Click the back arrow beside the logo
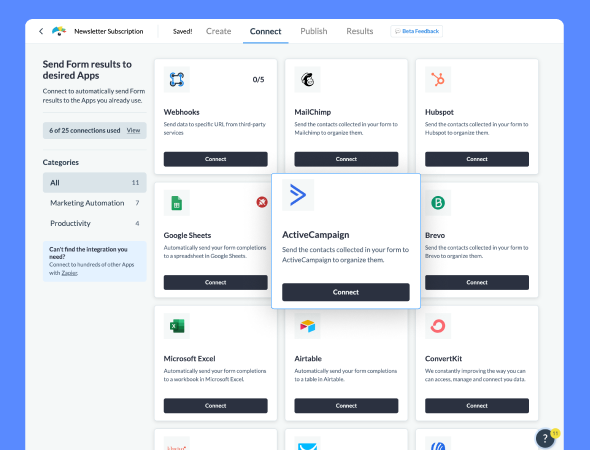This screenshot has height=450, width=590. (41, 31)
